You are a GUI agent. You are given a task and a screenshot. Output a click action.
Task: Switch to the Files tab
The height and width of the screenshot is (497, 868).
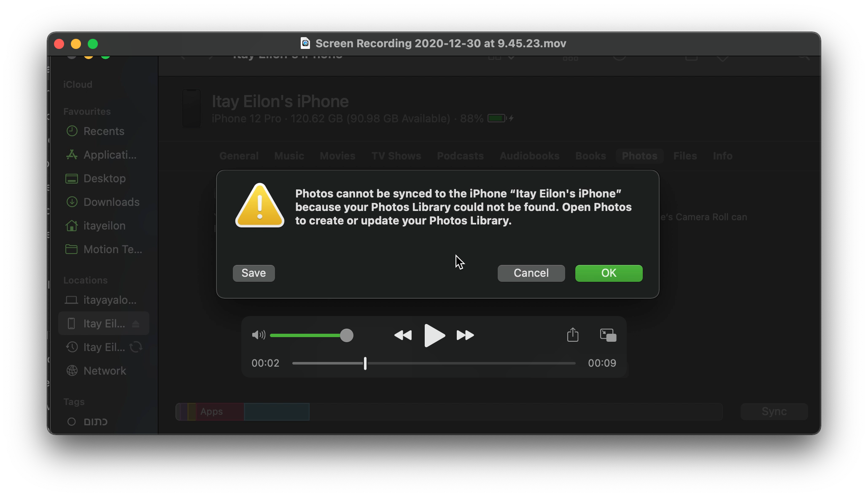(685, 156)
